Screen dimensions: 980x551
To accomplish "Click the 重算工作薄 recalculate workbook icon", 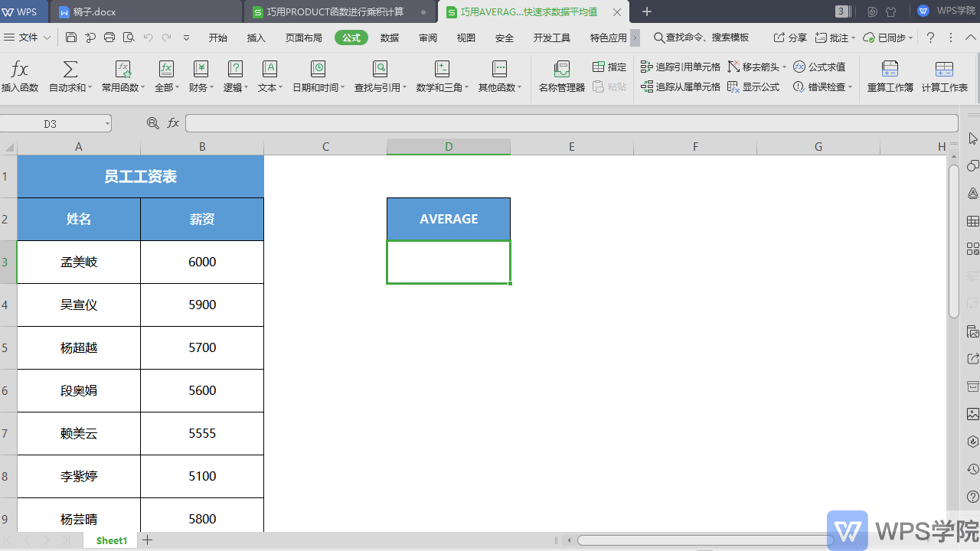I will click(889, 74).
